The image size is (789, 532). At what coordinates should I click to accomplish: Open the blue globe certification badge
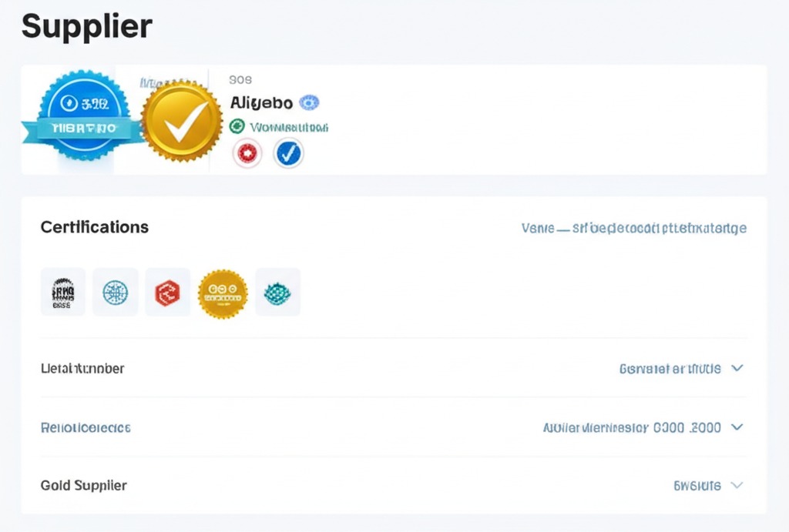[116, 292]
